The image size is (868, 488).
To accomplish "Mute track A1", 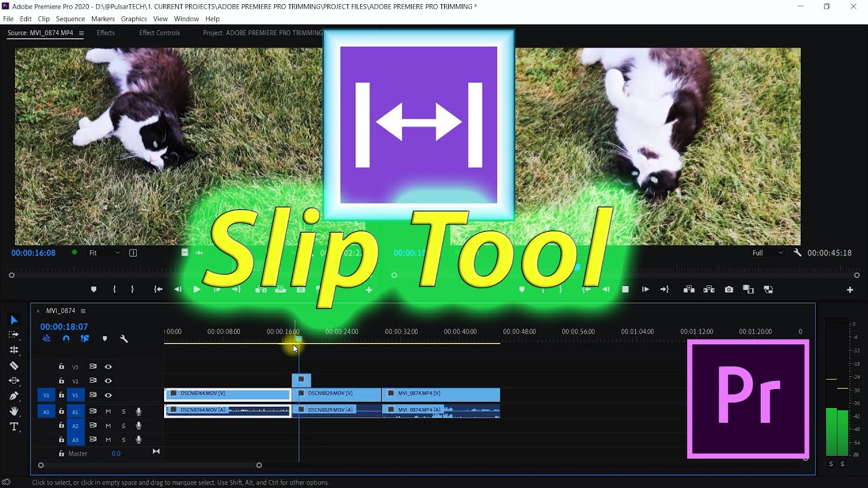I will (x=108, y=411).
